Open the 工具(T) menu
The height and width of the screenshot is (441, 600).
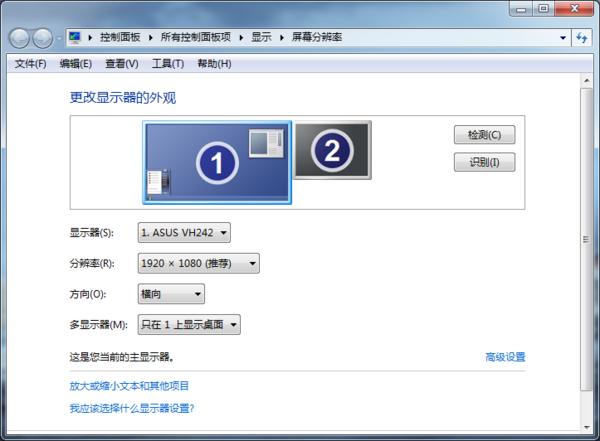(x=168, y=64)
